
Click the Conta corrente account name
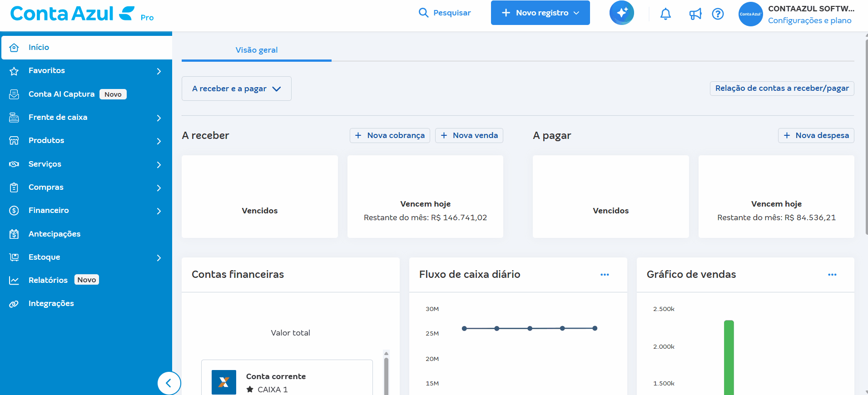coord(276,376)
